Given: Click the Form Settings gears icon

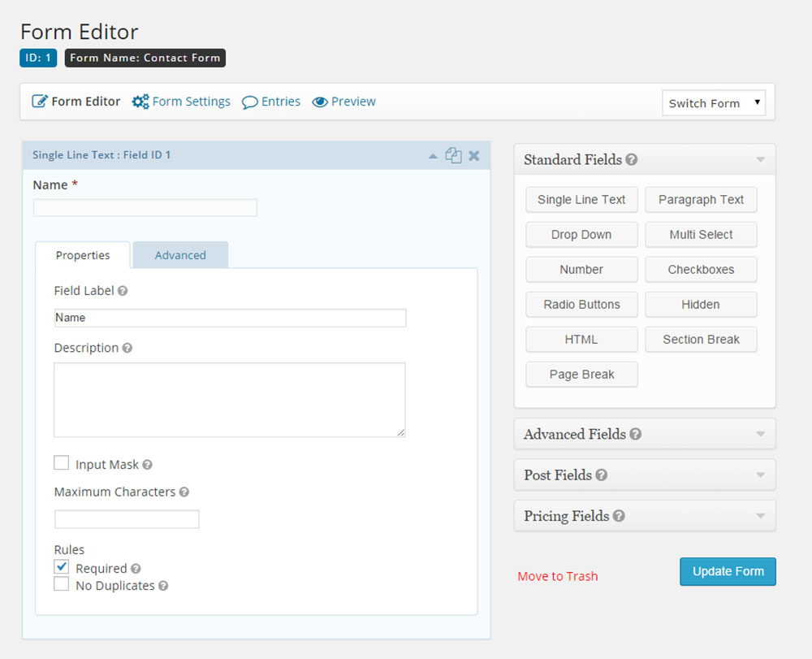Looking at the screenshot, I should [x=140, y=101].
